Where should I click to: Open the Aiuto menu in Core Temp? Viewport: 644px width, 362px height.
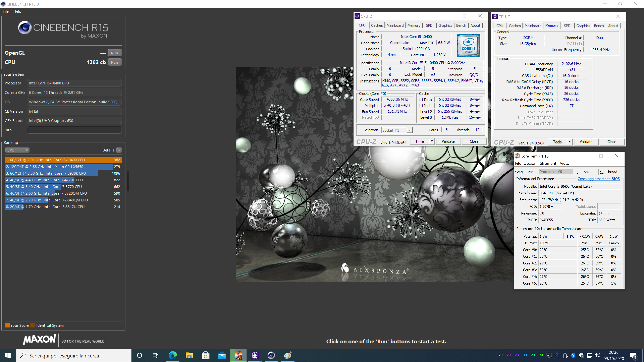[564, 163]
